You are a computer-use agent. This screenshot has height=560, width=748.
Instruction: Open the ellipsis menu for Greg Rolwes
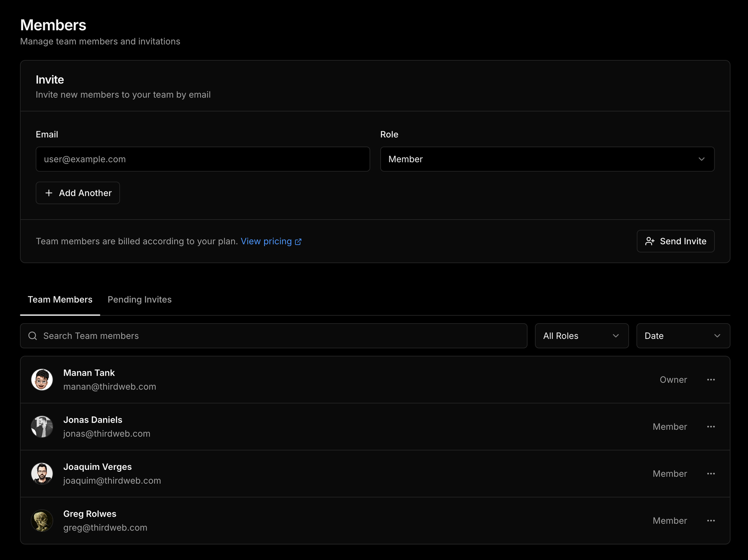(x=711, y=521)
